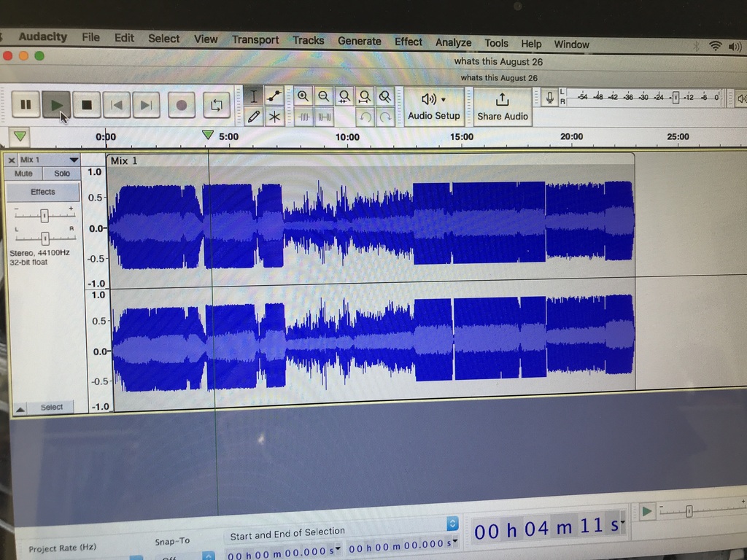Select the Draw pencil tool
This screenshot has width=747, height=560.
[x=253, y=116]
